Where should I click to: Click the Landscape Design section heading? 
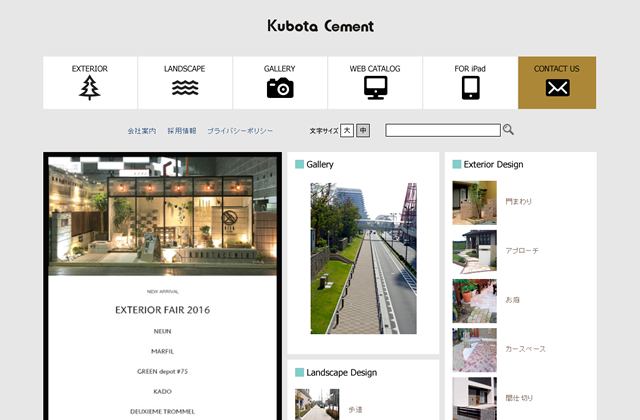tap(342, 373)
